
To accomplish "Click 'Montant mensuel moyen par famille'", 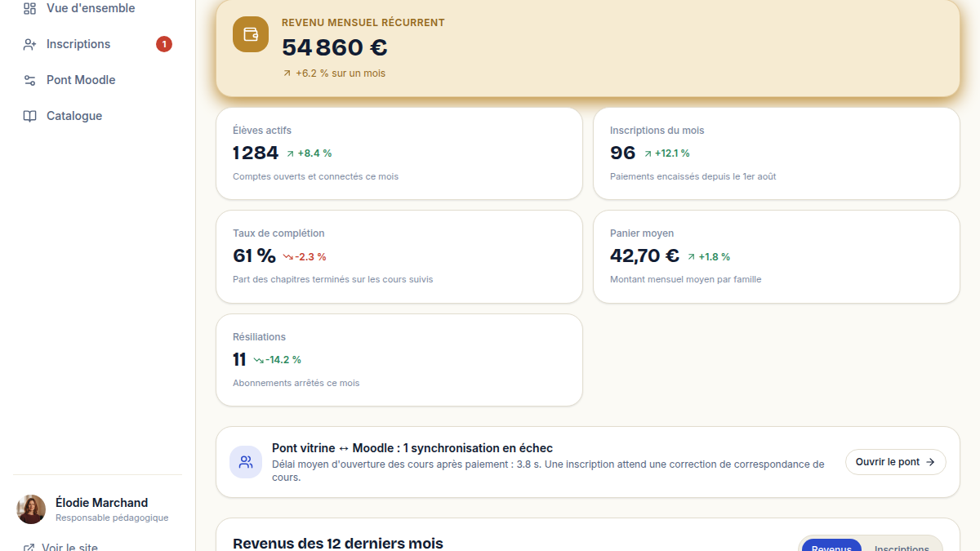I will (x=685, y=279).
